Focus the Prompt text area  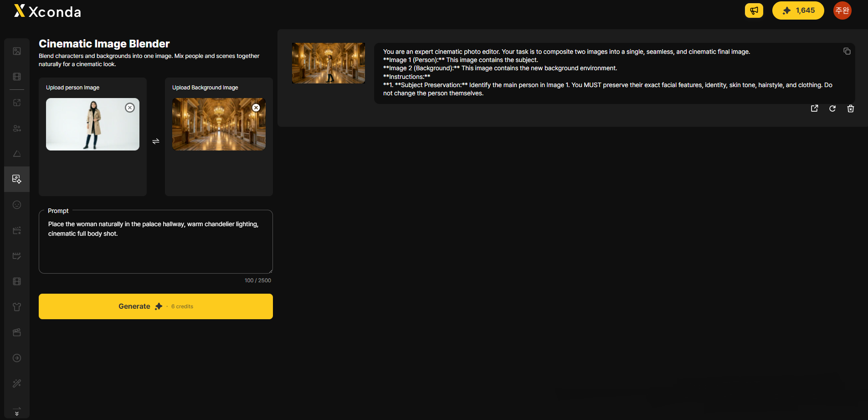(x=156, y=242)
